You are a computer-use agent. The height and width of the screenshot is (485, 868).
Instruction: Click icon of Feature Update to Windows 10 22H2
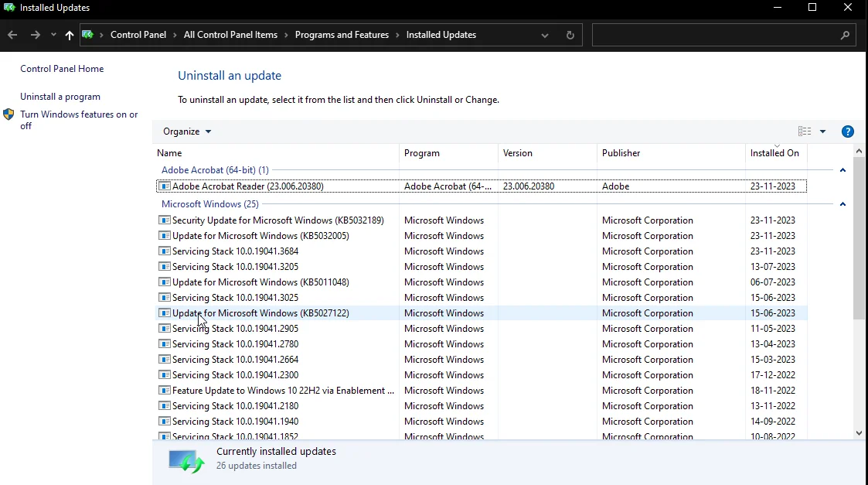tap(165, 391)
